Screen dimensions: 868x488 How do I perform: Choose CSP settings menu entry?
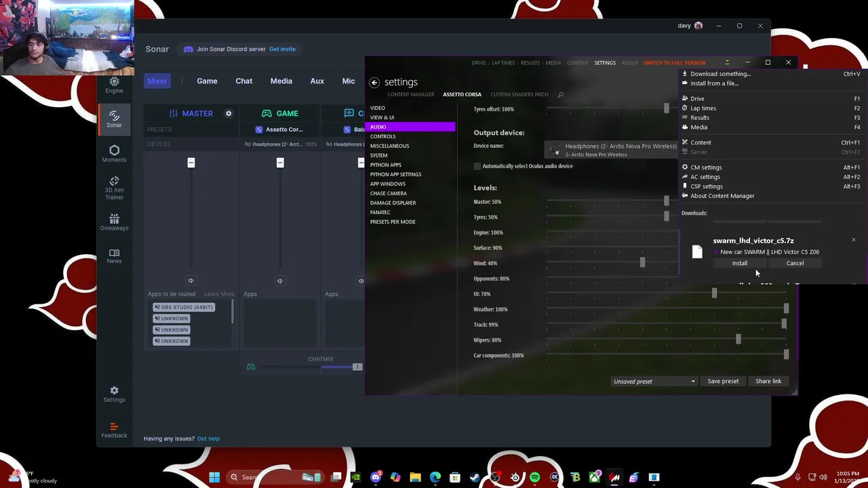pos(772,186)
